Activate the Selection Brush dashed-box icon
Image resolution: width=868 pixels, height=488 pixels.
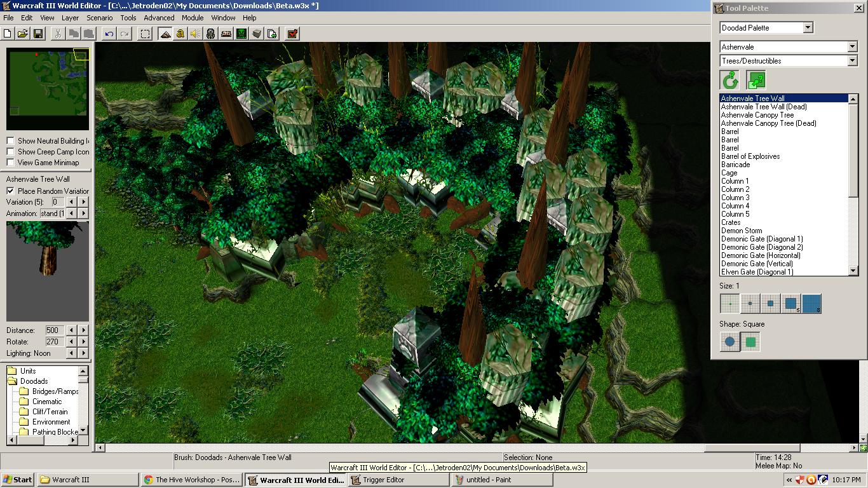[x=145, y=34]
